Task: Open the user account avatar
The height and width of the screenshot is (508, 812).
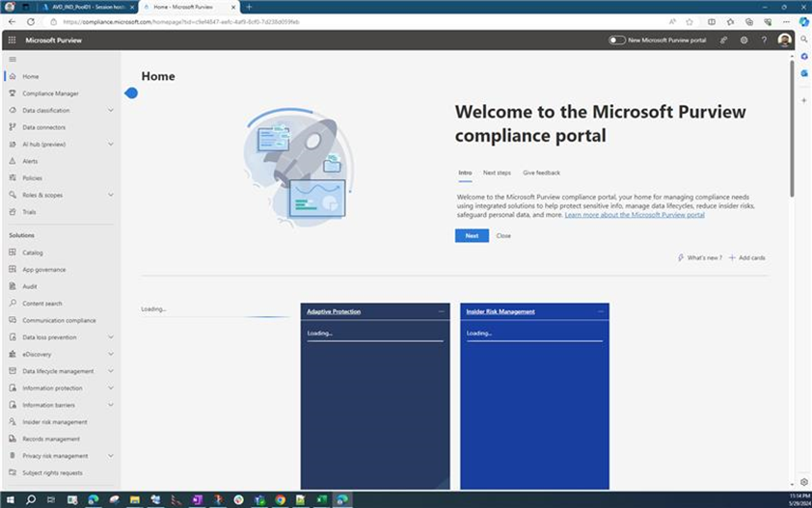Action: point(784,40)
